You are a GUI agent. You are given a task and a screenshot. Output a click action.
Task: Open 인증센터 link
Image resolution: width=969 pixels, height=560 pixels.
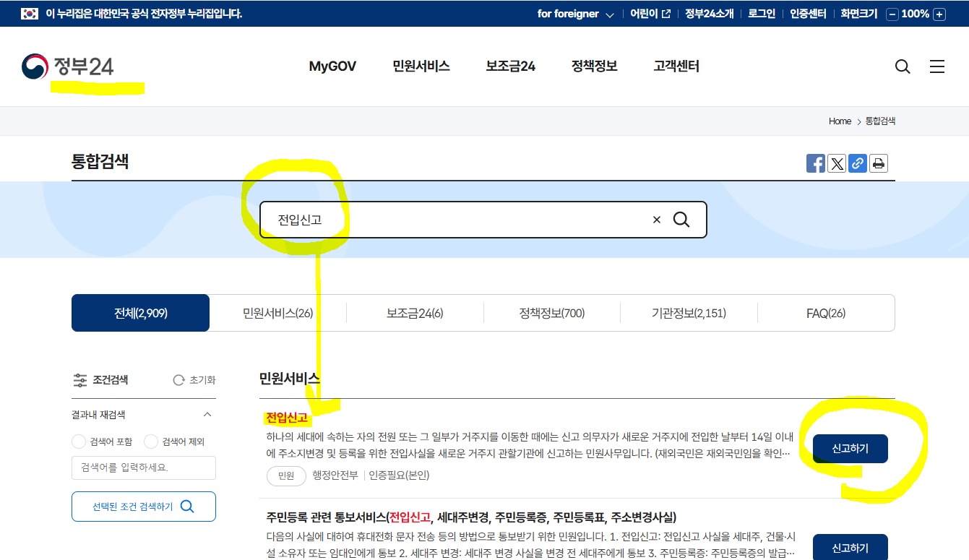click(x=808, y=14)
